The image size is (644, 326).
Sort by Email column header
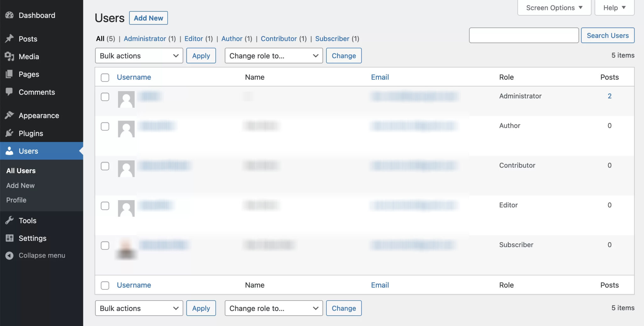pyautogui.click(x=380, y=77)
